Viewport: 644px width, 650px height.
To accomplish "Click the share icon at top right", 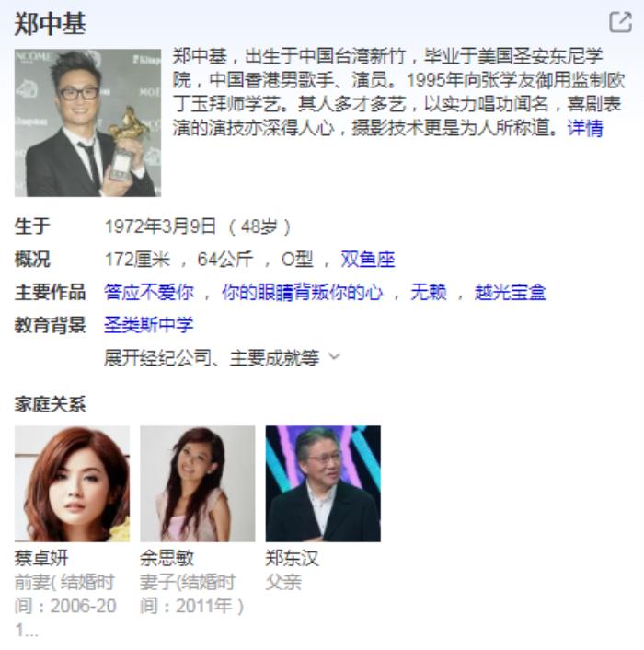I will click(x=620, y=22).
